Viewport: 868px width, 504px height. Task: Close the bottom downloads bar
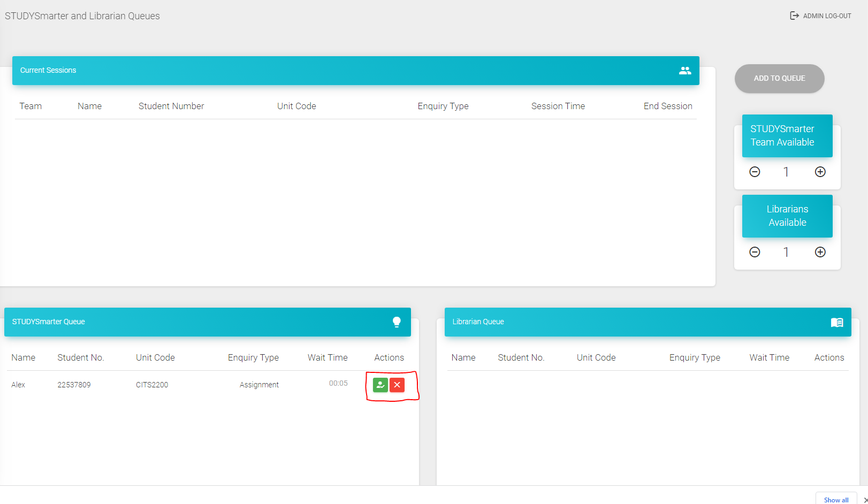pyautogui.click(x=865, y=500)
